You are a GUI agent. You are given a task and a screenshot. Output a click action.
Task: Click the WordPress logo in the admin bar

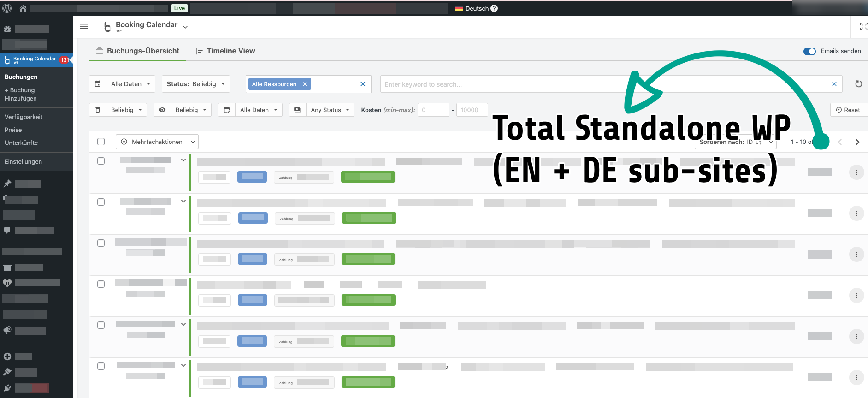[7, 8]
